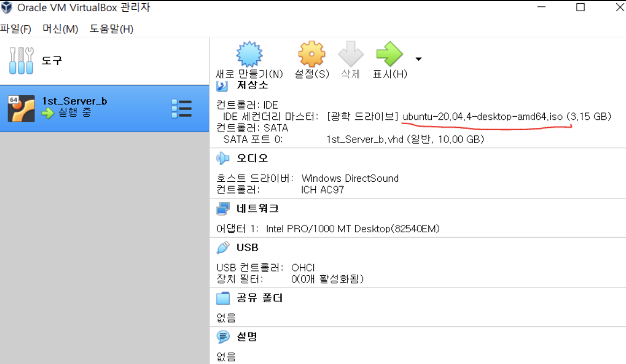This screenshot has height=364, width=626.
Task: Click the Intel PRO/1000 MT Desktop adapter text
Action: point(353,229)
